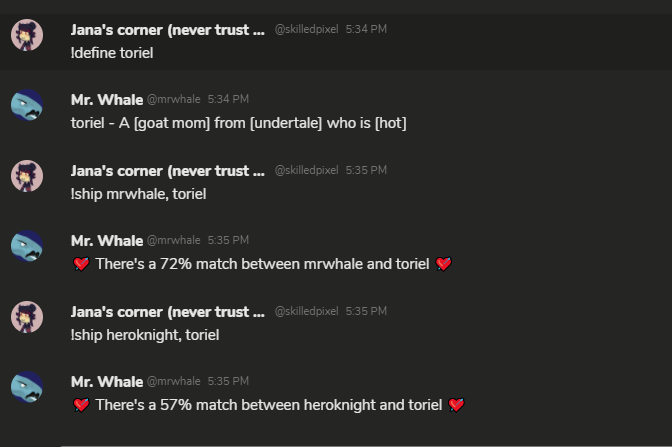This screenshot has width=672, height=447.
Task: Click the Mr. Whale username above the 72% match message
Action: pos(107,240)
